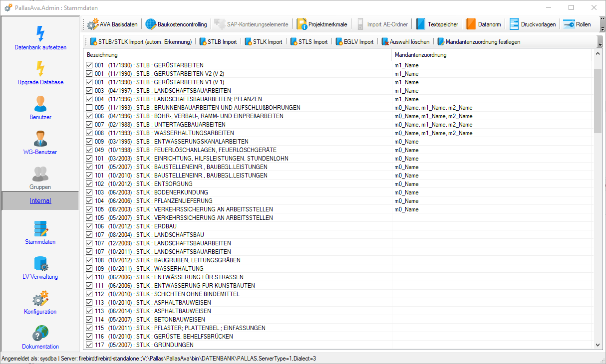This screenshot has height=364, width=606.
Task: Click the Rollen toolbar icon
Action: click(x=569, y=24)
